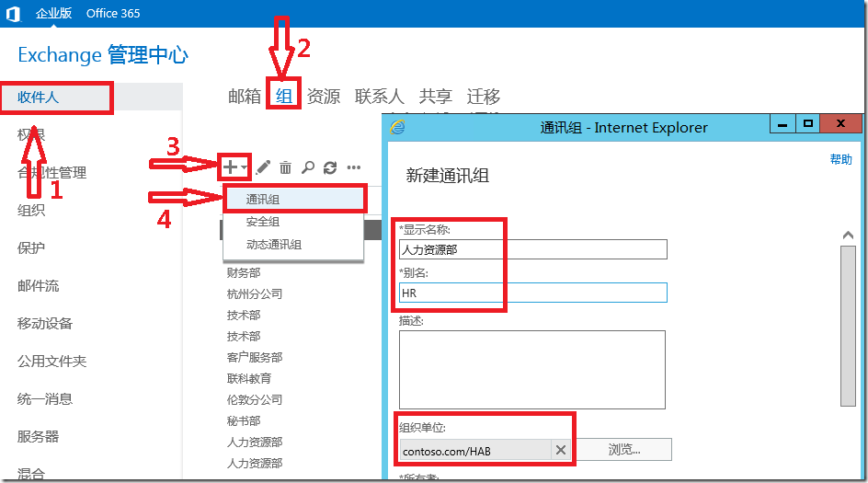Maximize the 通讯组 Internet Explorer window
This screenshot has width=868, height=483.
808,124
